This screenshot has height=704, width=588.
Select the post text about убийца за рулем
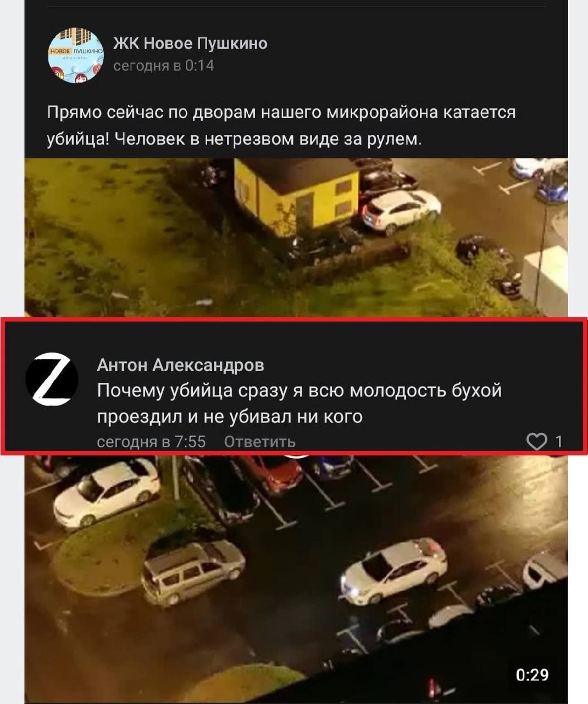[x=281, y=125]
